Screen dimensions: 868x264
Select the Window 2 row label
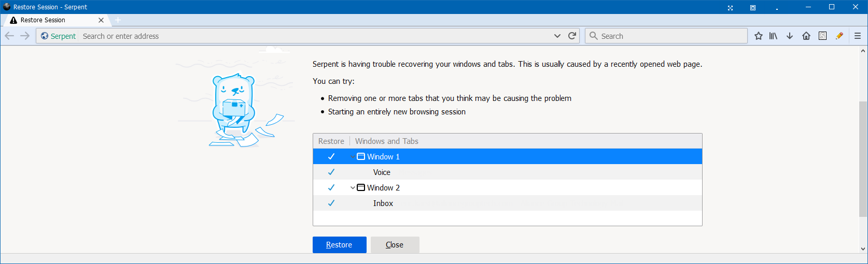point(383,187)
